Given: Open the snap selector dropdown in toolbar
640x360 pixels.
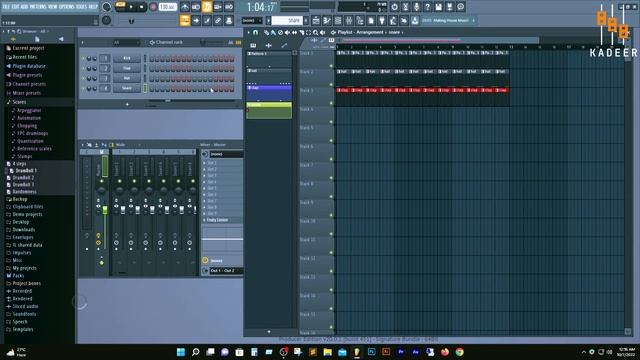Looking at the screenshot, I should [x=252, y=20].
